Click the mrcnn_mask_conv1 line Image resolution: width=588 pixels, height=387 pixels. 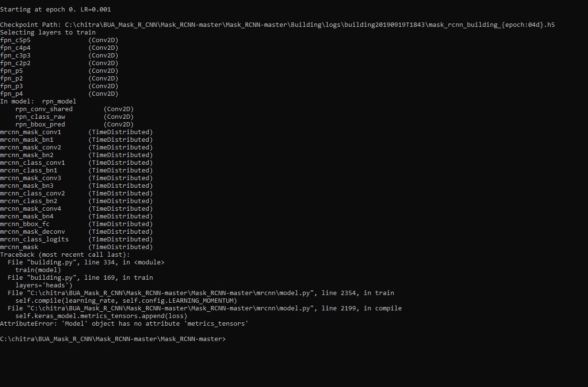[77, 132]
